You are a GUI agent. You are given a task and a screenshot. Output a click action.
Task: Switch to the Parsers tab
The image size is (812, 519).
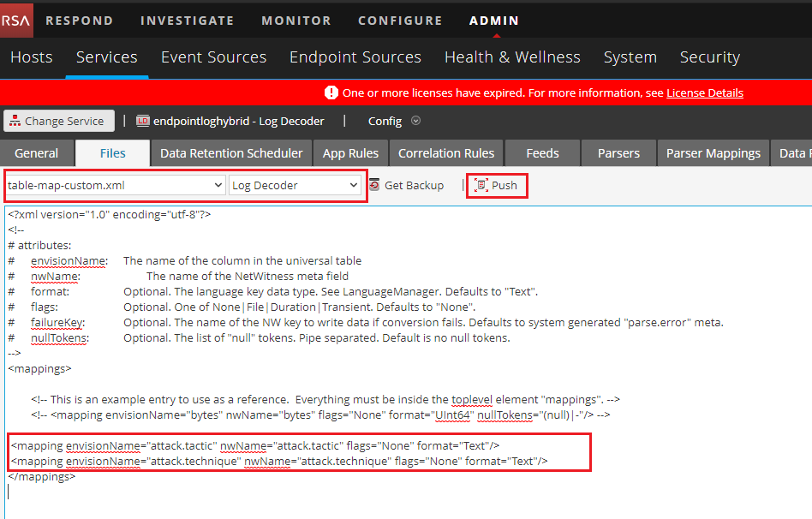[x=618, y=153]
